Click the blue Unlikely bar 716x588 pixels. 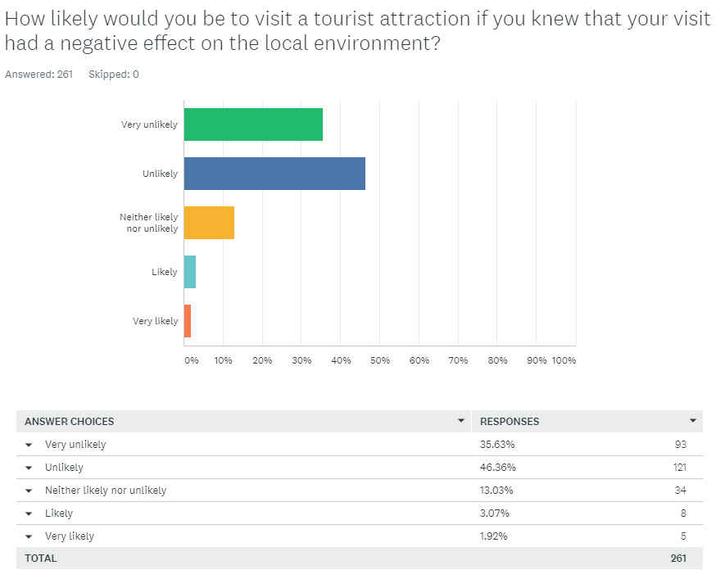274,174
